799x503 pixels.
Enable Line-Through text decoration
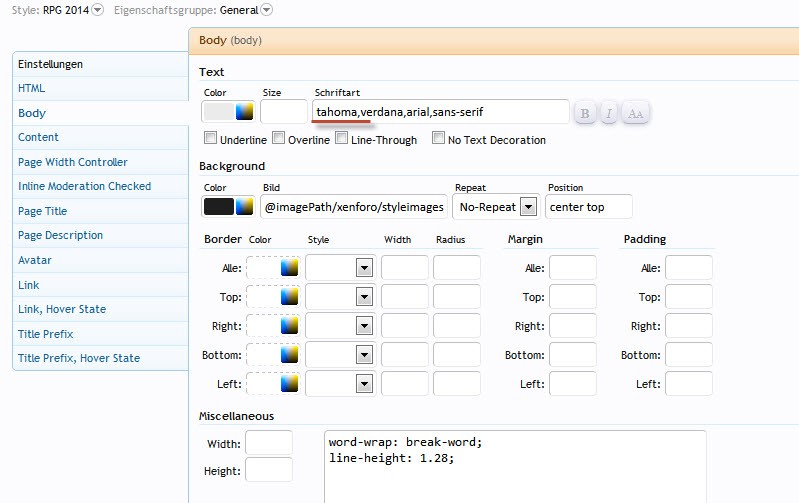tap(341, 138)
